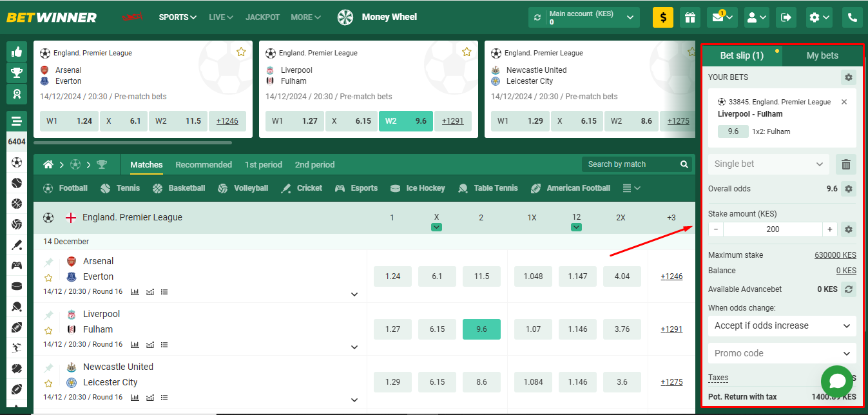Favorite the Arsenal Everton card star
This screenshot has height=415, width=868.
(241, 52)
